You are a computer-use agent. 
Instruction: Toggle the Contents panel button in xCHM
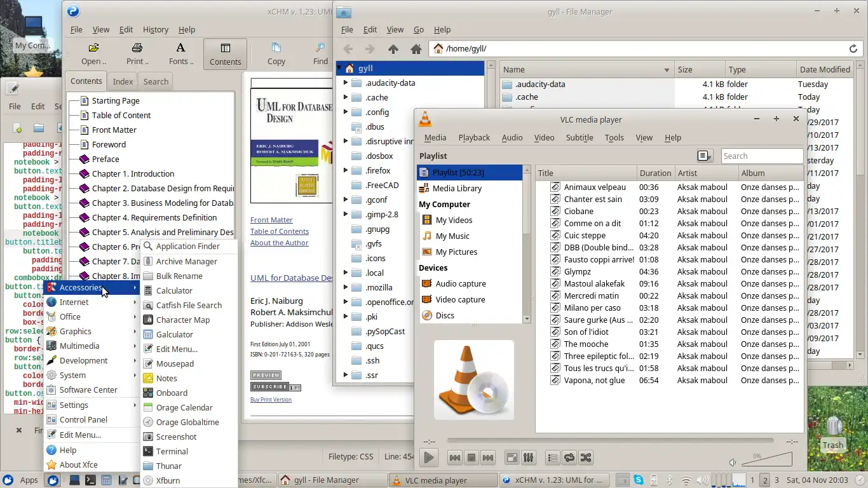225,54
